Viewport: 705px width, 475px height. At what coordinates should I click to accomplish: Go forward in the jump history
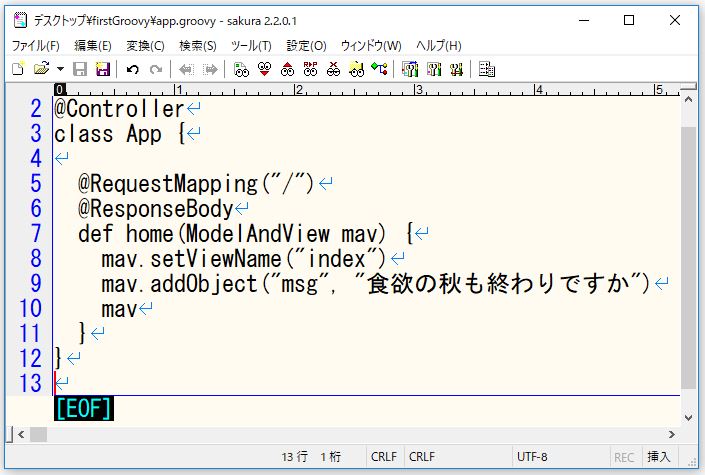coord(210,69)
